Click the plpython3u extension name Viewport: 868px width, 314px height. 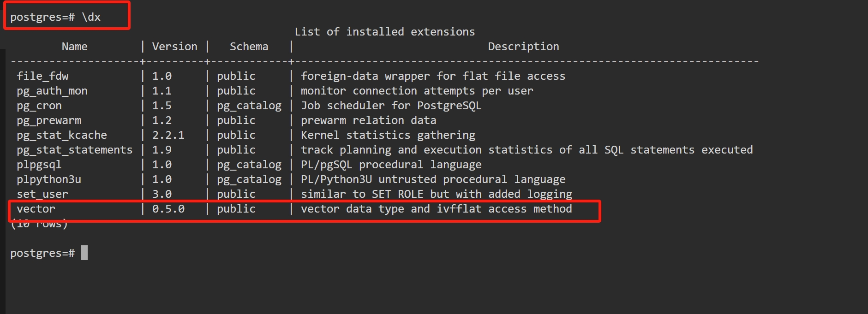point(49,179)
